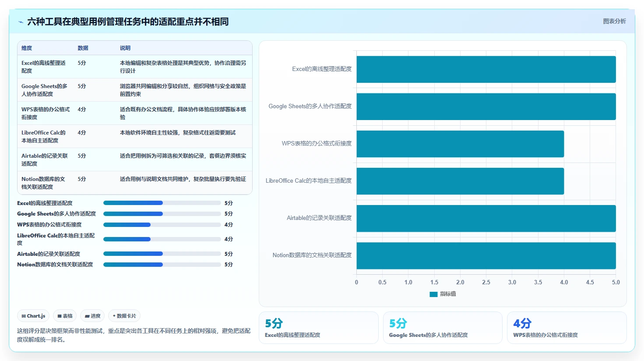The image size is (644, 361).
Task: Click the 4分 value beside the WPS progress bar
Action: (x=229, y=225)
